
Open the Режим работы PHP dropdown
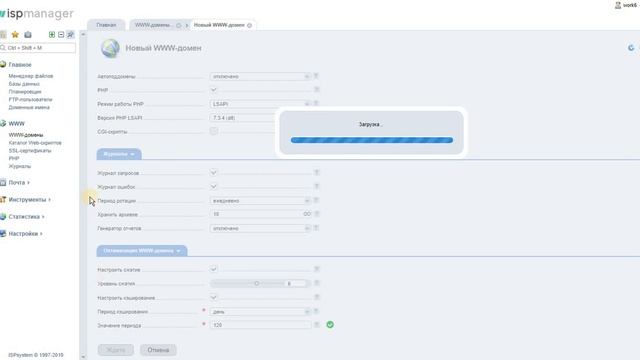pyautogui.click(x=260, y=104)
